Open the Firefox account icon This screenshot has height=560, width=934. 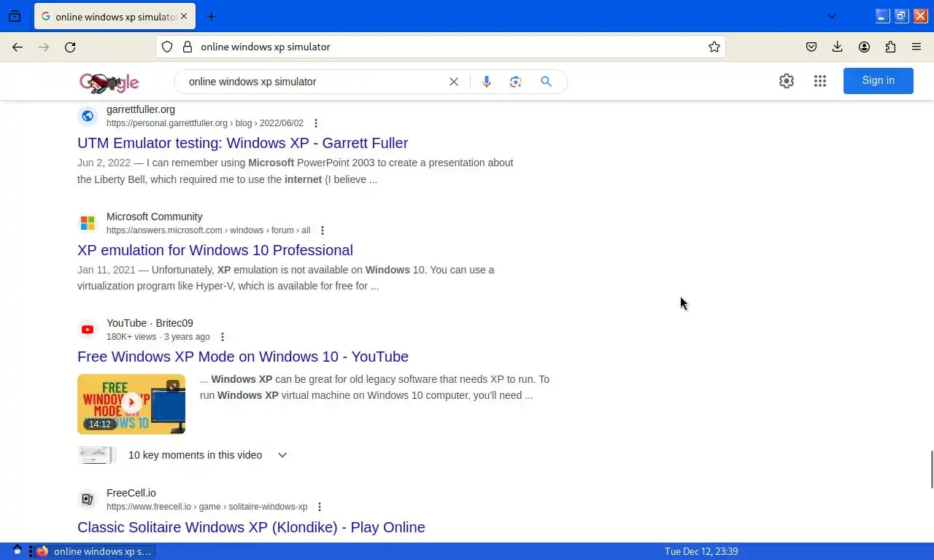tap(864, 47)
